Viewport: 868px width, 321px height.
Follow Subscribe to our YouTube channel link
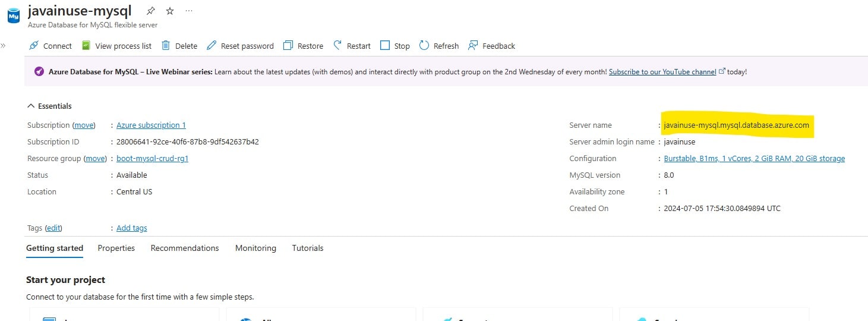click(662, 71)
